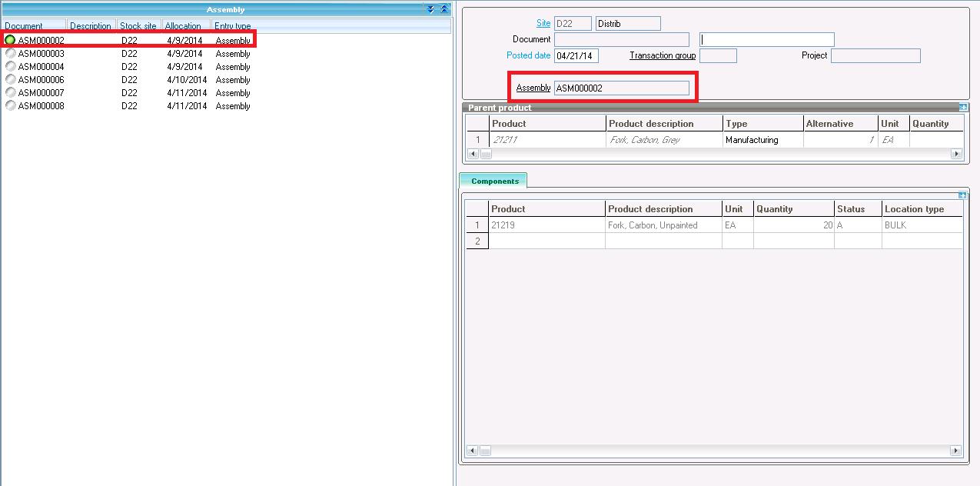The width and height of the screenshot is (980, 486).
Task: Click the grey status icon beside ASM000008
Action: point(10,106)
